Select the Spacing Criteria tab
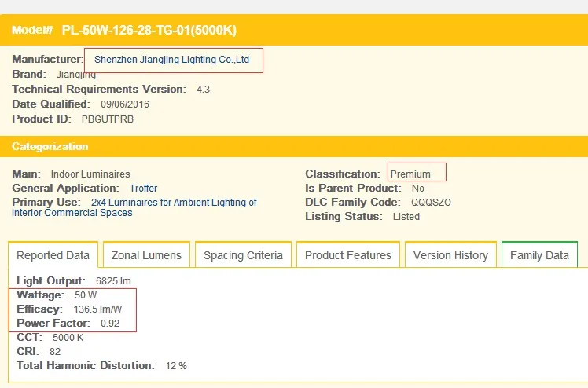 pos(244,255)
